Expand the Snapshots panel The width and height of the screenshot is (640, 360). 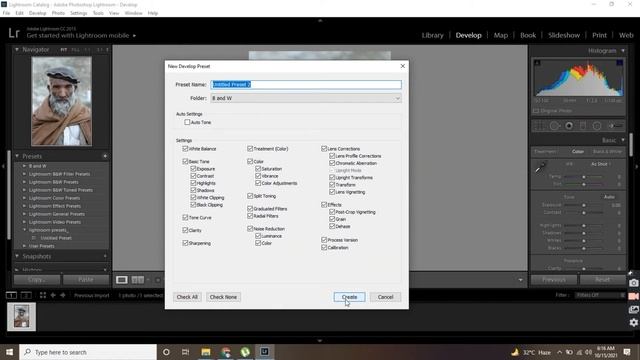(x=17, y=256)
